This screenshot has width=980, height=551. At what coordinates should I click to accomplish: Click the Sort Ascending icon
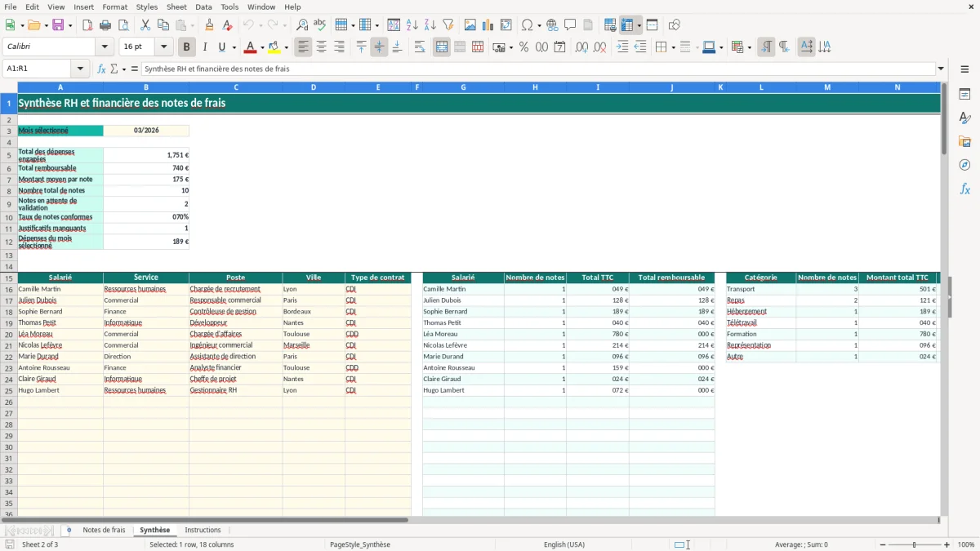[412, 25]
